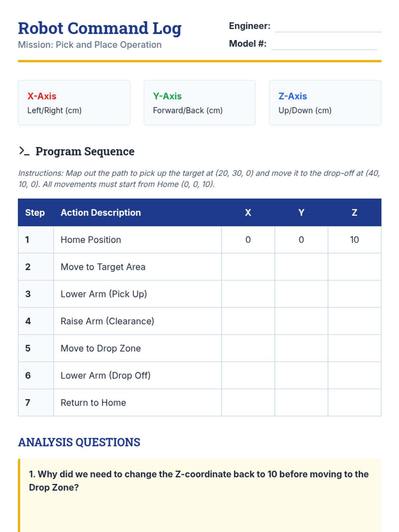The height and width of the screenshot is (532, 399).
Task: Click X cell for Raise Arm (Clearance)
Action: tap(248, 321)
